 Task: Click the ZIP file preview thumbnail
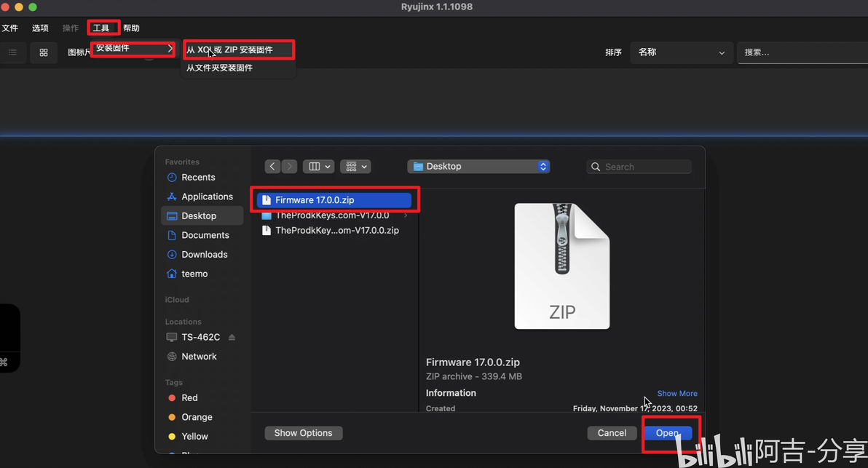pos(562,266)
